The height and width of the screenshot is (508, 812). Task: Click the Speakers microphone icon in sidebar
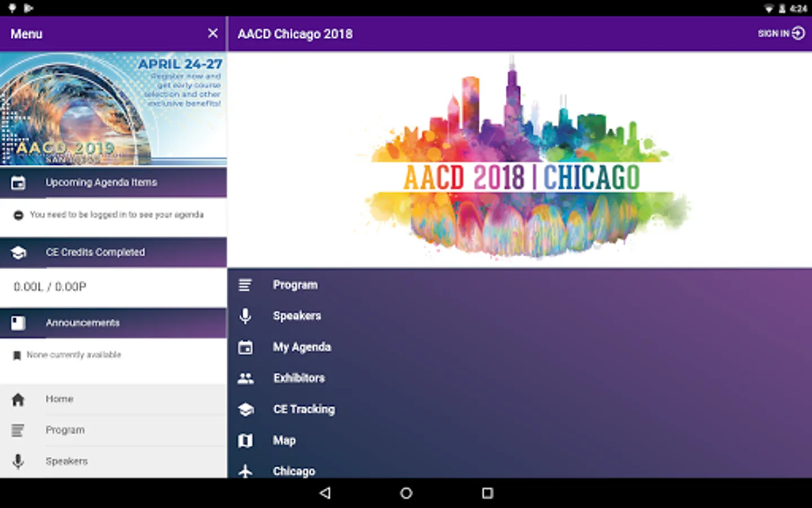(18, 461)
